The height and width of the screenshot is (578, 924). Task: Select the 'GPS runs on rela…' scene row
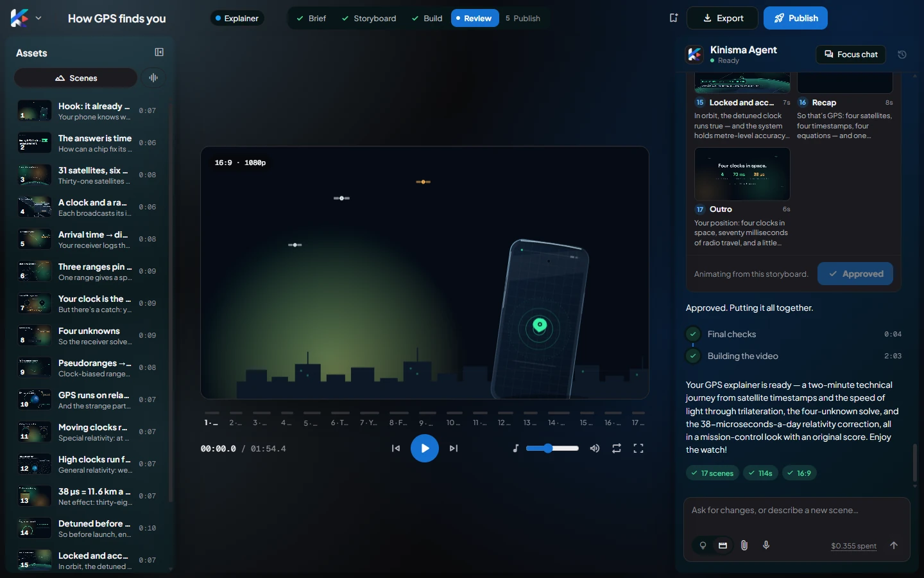point(87,399)
